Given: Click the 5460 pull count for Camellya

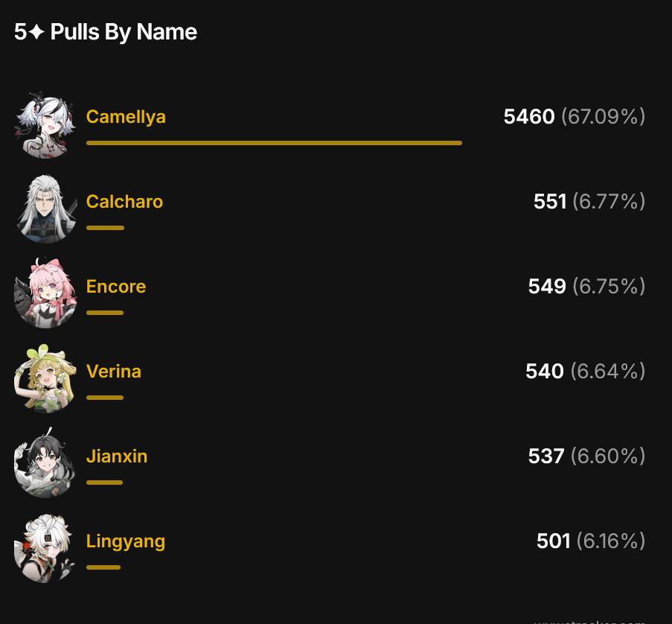Looking at the screenshot, I should (x=529, y=117).
